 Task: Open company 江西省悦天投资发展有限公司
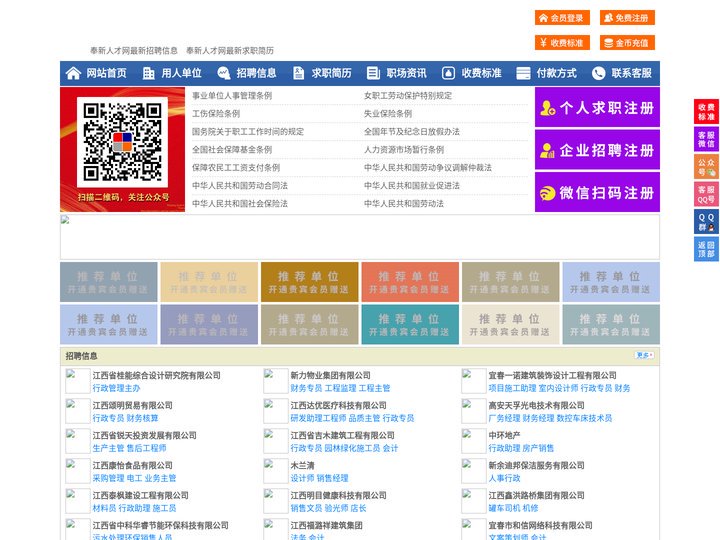tap(144, 435)
